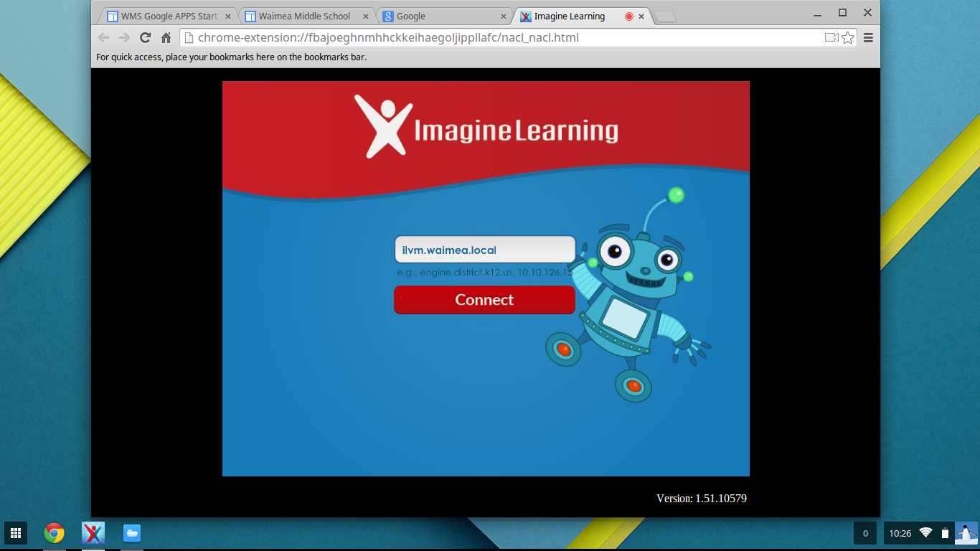This screenshot has height=551, width=980.
Task: Open the Imagine Learning app on the shelf
Action: 93,533
